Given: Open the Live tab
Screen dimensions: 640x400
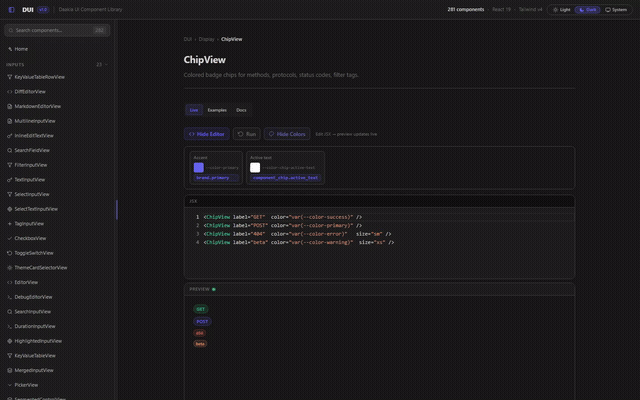Looking at the screenshot, I should click(x=194, y=110).
